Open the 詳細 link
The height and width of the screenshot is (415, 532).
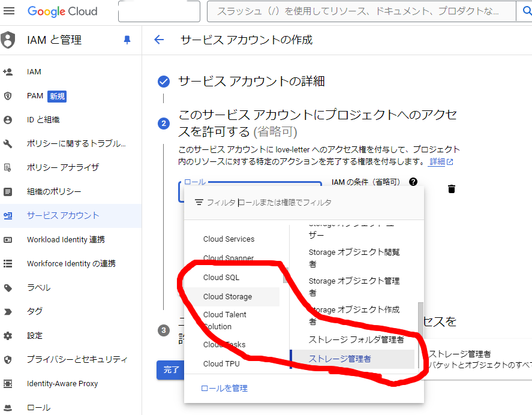click(x=437, y=161)
